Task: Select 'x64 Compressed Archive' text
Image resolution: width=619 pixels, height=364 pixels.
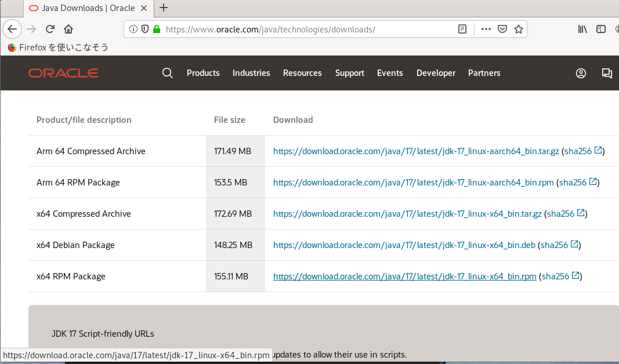Action: [x=84, y=214]
